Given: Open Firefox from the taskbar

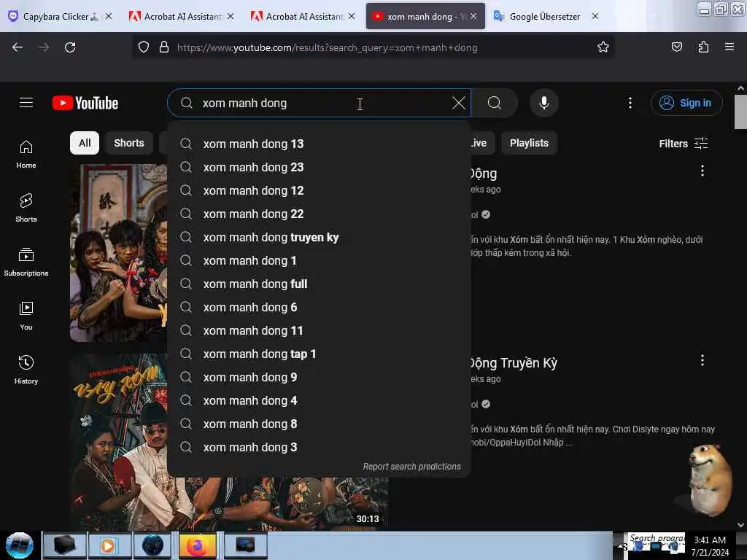Looking at the screenshot, I should (198, 545).
